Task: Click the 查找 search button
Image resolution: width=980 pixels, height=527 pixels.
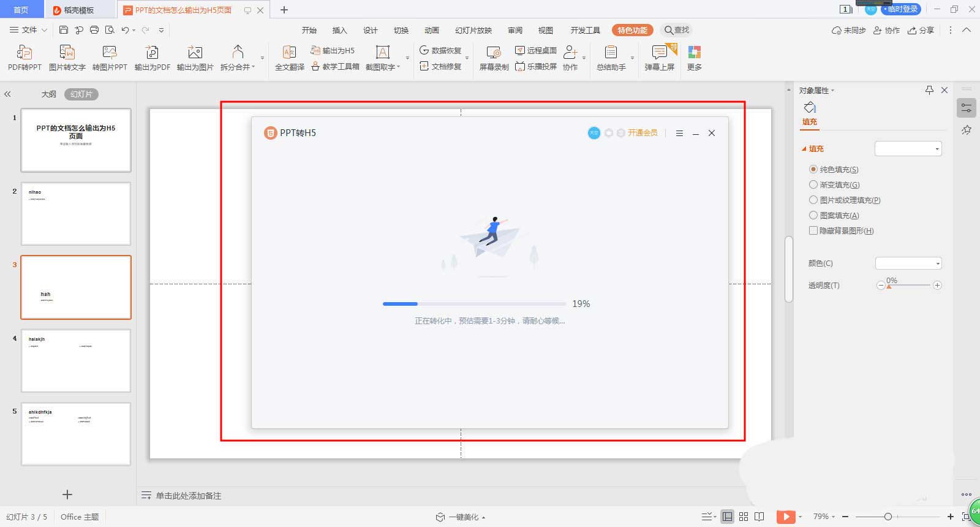Action: click(x=677, y=30)
